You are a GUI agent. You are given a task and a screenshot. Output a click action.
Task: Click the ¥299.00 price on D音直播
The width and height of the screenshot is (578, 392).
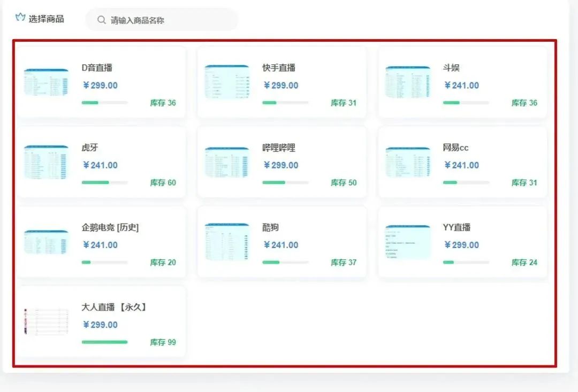(x=100, y=85)
